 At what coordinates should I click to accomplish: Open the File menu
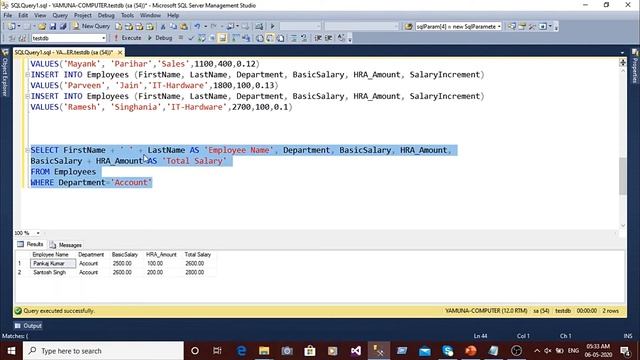point(8,16)
